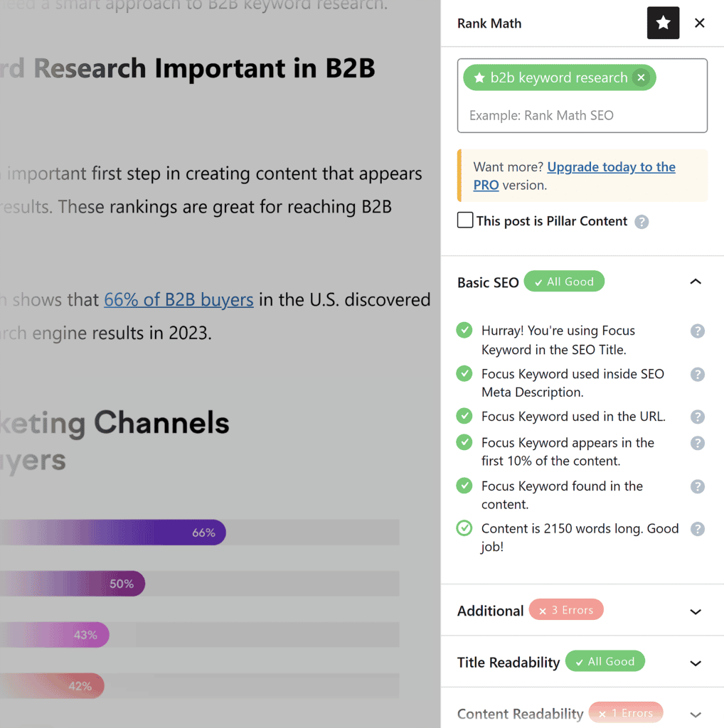Expand the Title Readability section

(x=696, y=662)
